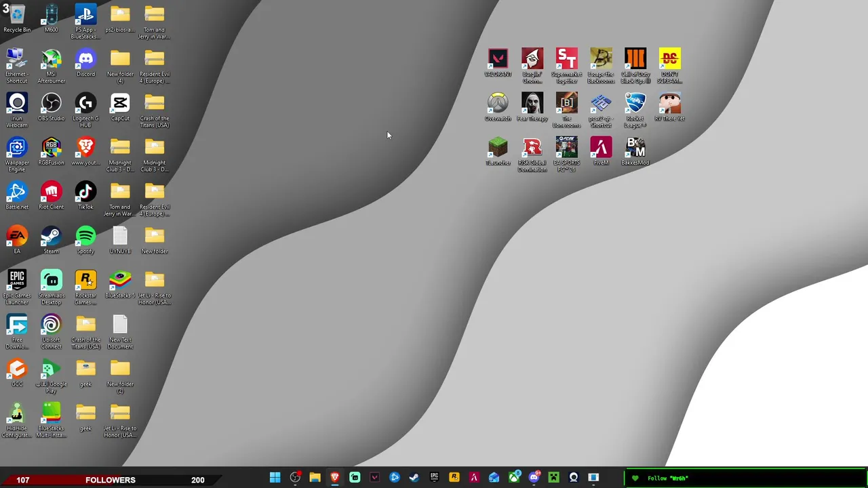Open the Recycle Bin desktop icon
Image resolution: width=868 pixels, height=488 pixels.
(x=17, y=19)
